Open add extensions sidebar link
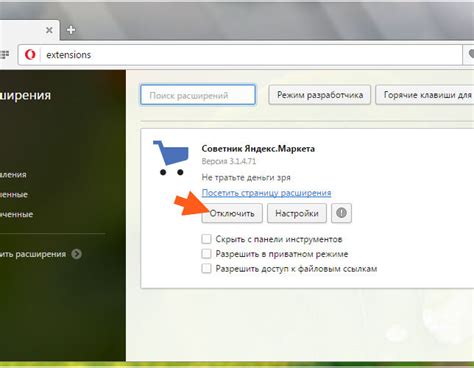This screenshot has width=474, height=368. tap(33, 254)
